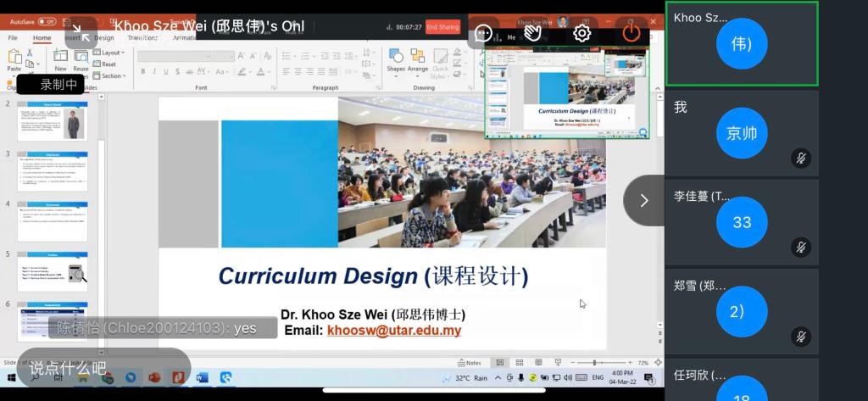The height and width of the screenshot is (401, 868).
Task: Select slide 3 Objectives thumbnail
Action: [52, 172]
